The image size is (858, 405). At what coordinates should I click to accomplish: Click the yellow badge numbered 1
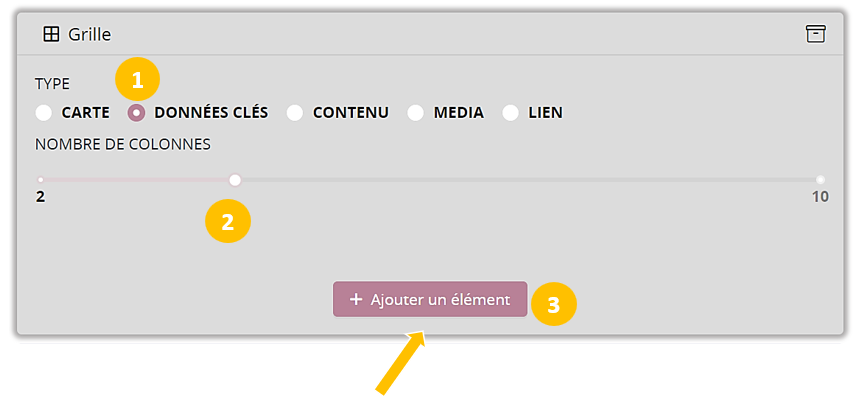[138, 77]
